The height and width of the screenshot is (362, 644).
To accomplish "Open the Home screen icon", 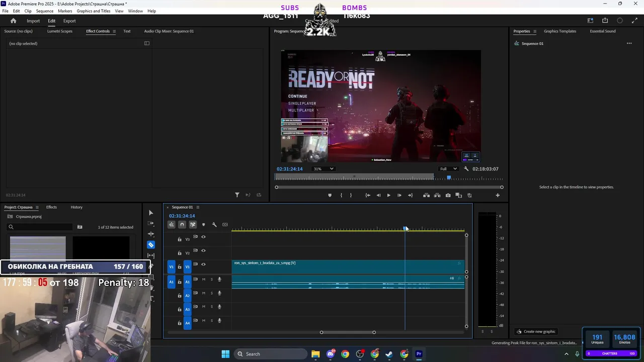I will click(13, 21).
